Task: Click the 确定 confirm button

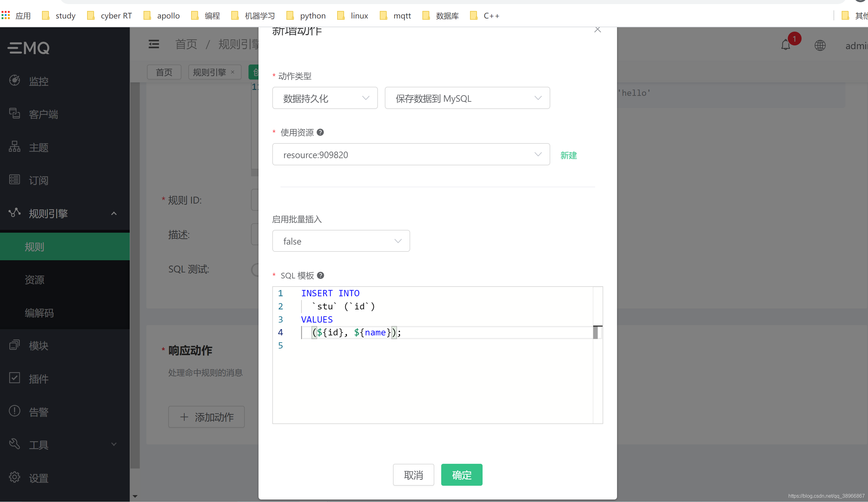Action: (461, 475)
